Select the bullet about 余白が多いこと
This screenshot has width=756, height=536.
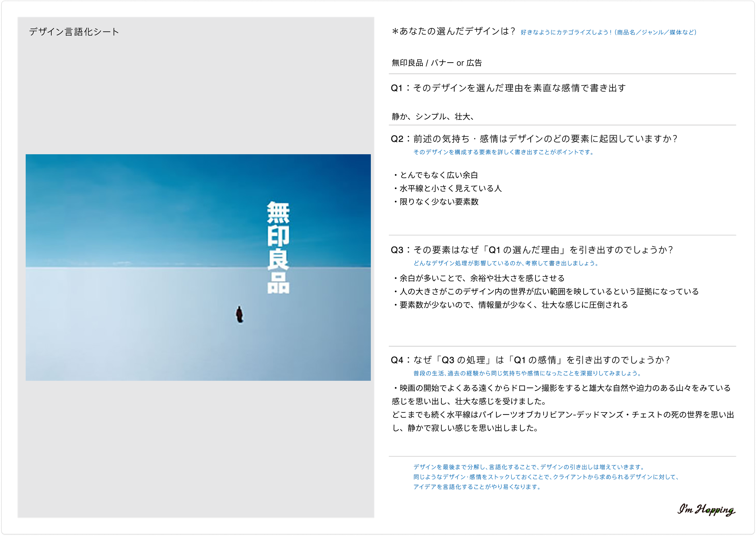pyautogui.click(x=479, y=278)
